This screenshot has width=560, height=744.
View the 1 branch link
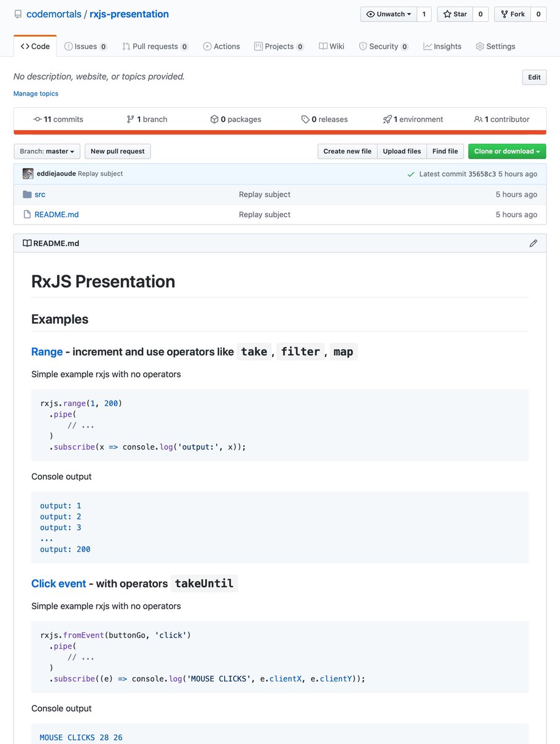coord(147,119)
